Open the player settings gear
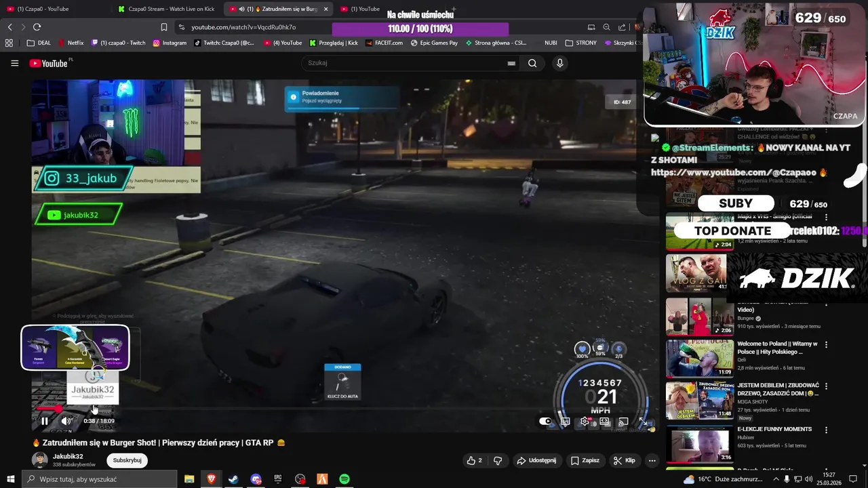This screenshot has width=868, height=488. [585, 421]
